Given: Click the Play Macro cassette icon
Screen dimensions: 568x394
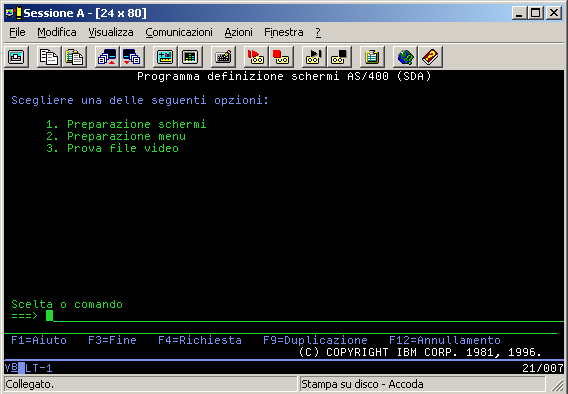Looking at the screenshot, I should tap(314, 57).
